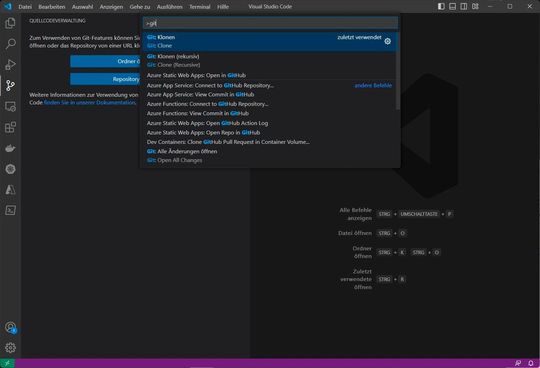The image size is (540, 368).
Task: Open the Ausführen menu
Action: coord(169,7)
